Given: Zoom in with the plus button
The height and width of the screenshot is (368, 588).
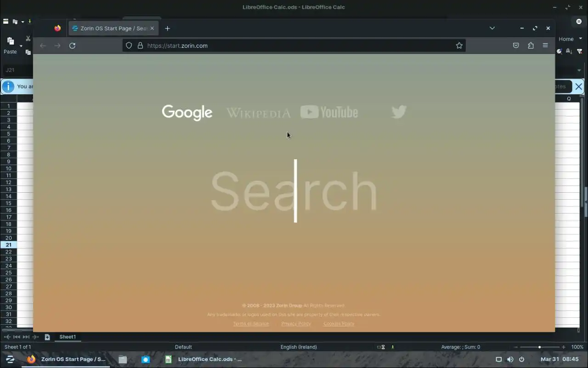Looking at the screenshot, I should click(564, 347).
